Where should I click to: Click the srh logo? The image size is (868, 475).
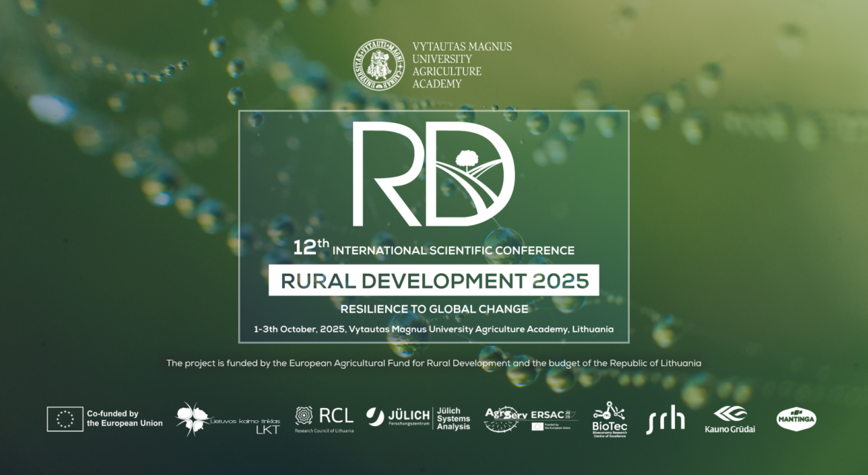(665, 420)
